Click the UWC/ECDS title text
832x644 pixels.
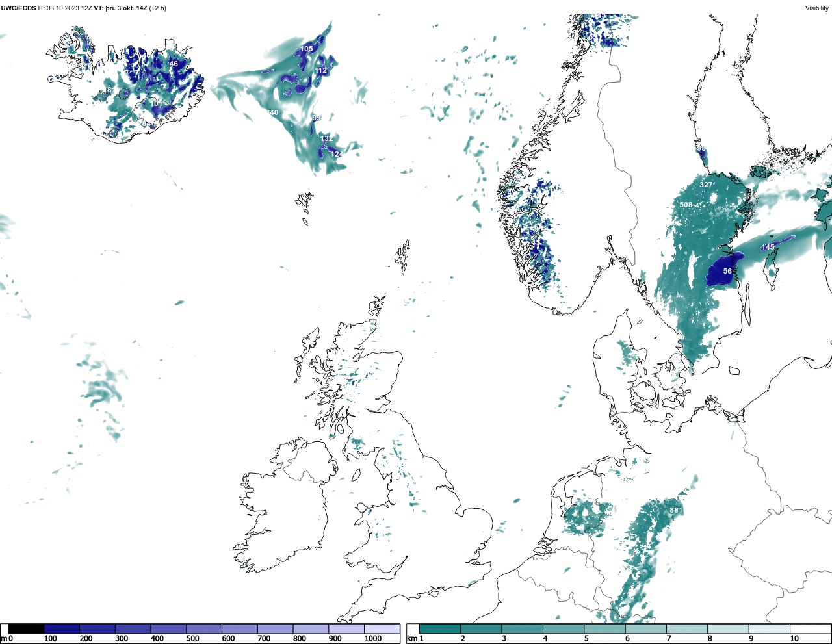pos(18,8)
